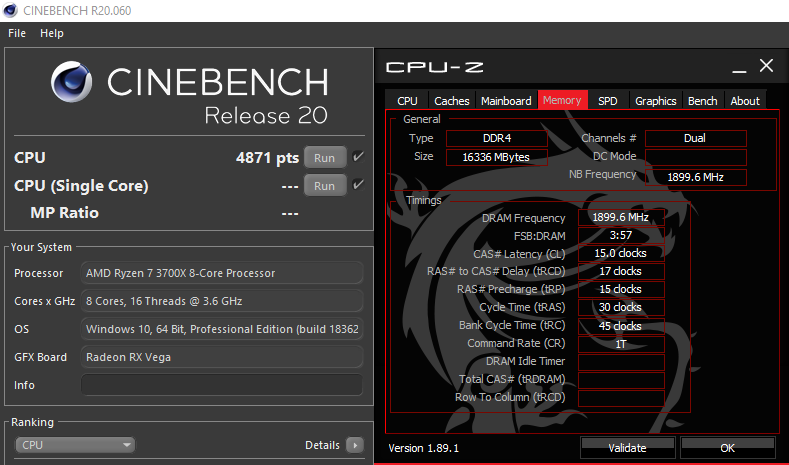Switch to the Bench tab in CPU-Z
Screen dimensions: 789x465
tap(703, 101)
